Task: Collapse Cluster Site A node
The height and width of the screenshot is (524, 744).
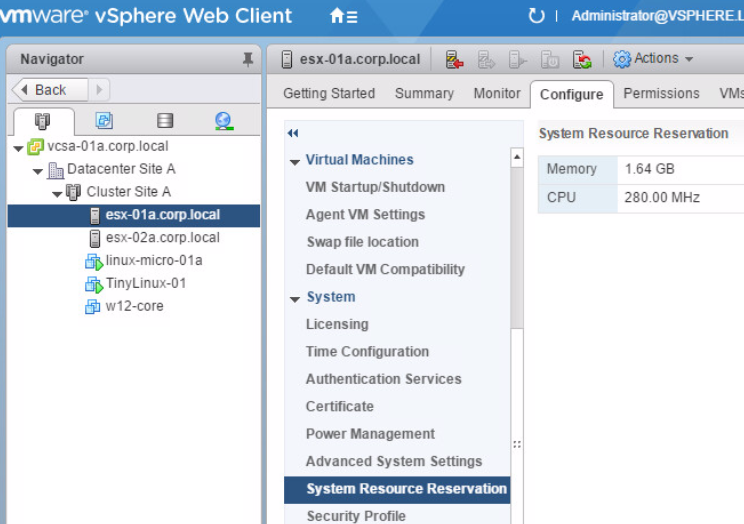Action: click(57, 194)
